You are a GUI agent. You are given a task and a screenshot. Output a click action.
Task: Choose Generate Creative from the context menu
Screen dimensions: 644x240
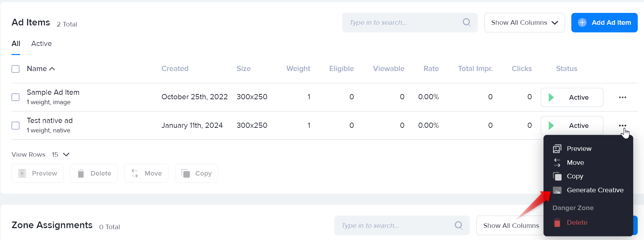coord(595,190)
